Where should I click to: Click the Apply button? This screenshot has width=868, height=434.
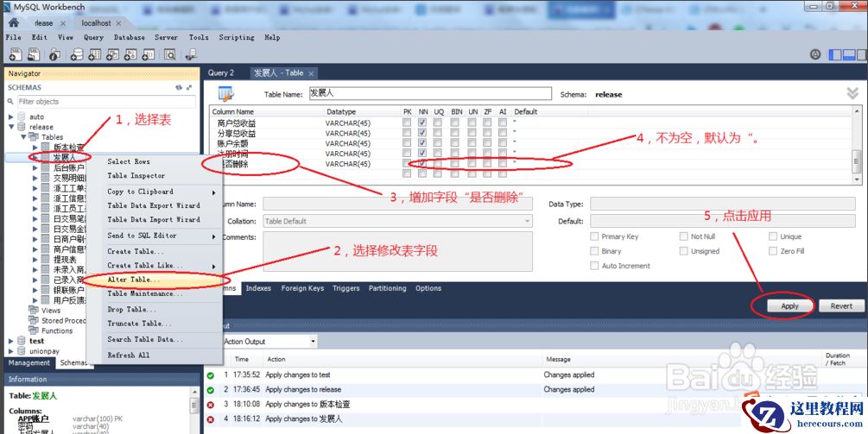(789, 306)
